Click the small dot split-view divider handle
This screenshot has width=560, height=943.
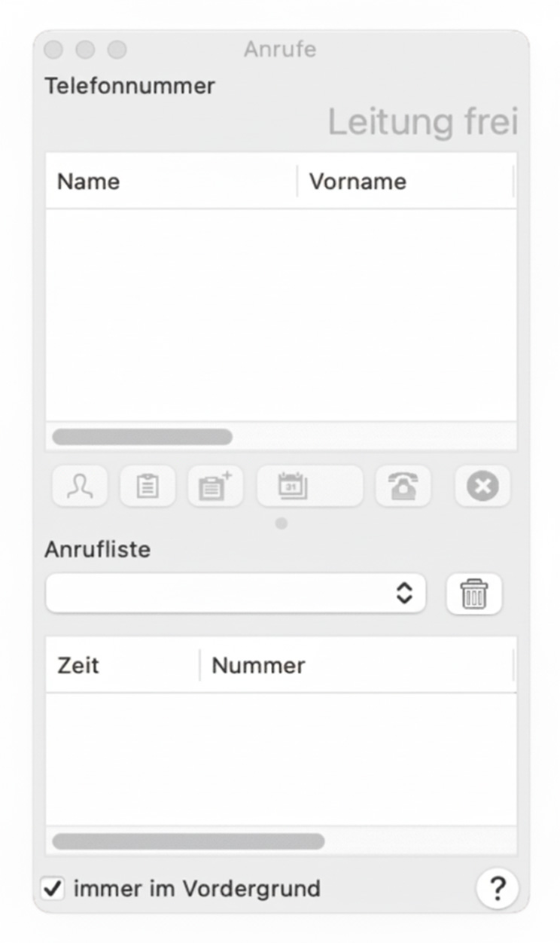281,523
